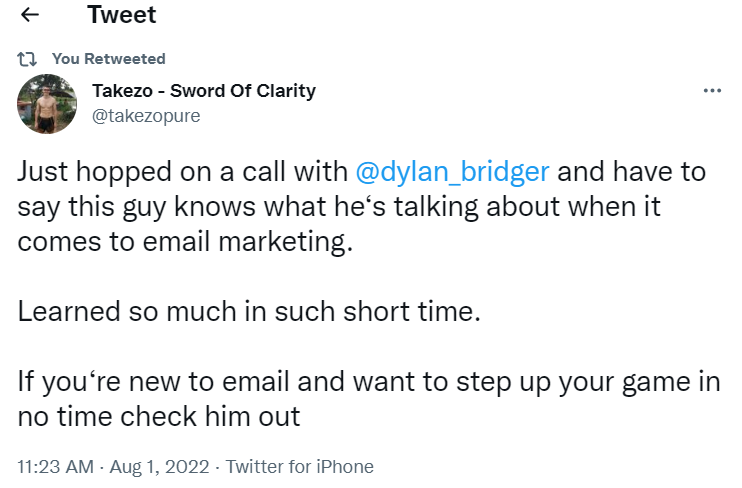The width and height of the screenshot is (742, 488).
Task: Click the sentence 'Learned so much in such short time.'
Action: [x=250, y=311]
